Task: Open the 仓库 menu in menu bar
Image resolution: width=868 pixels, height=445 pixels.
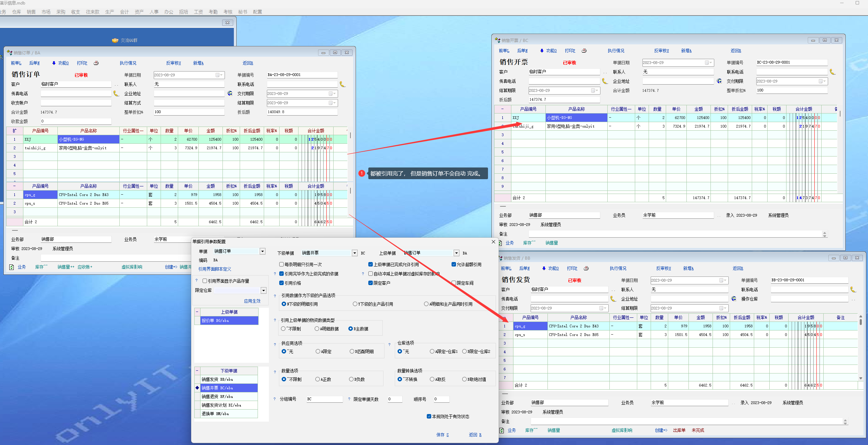Action: tap(17, 12)
